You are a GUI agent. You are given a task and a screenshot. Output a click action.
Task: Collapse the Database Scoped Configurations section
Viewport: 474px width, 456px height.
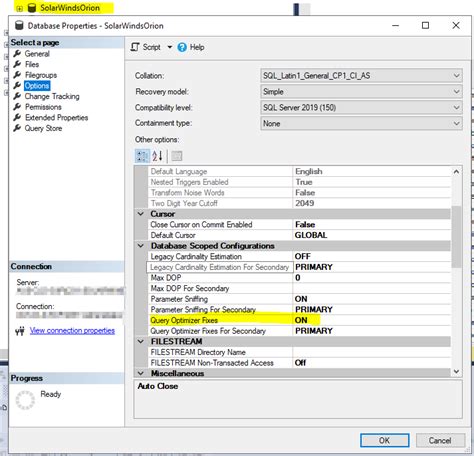pyautogui.click(x=141, y=246)
